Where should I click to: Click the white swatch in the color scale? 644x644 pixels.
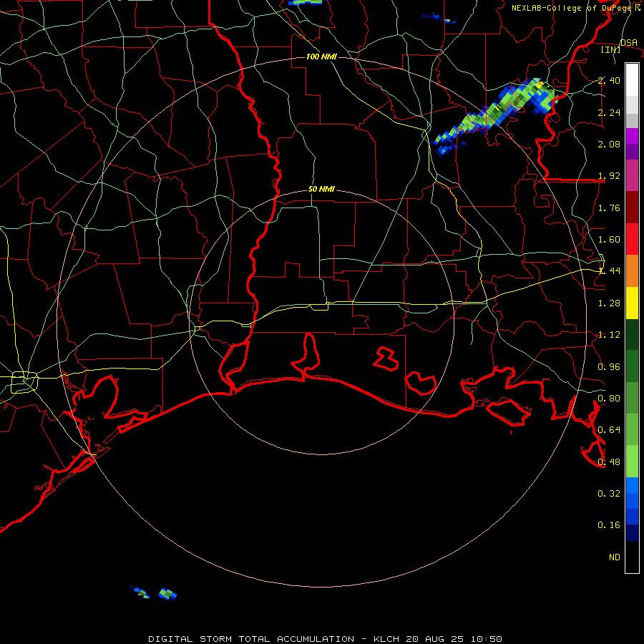pyautogui.click(x=632, y=79)
